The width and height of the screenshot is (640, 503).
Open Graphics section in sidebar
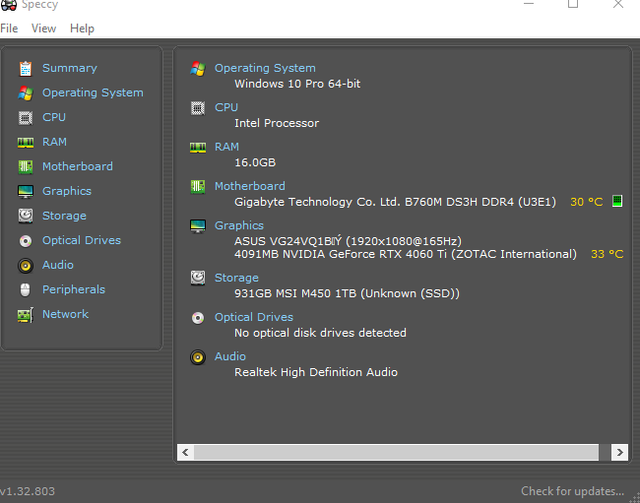[67, 191]
